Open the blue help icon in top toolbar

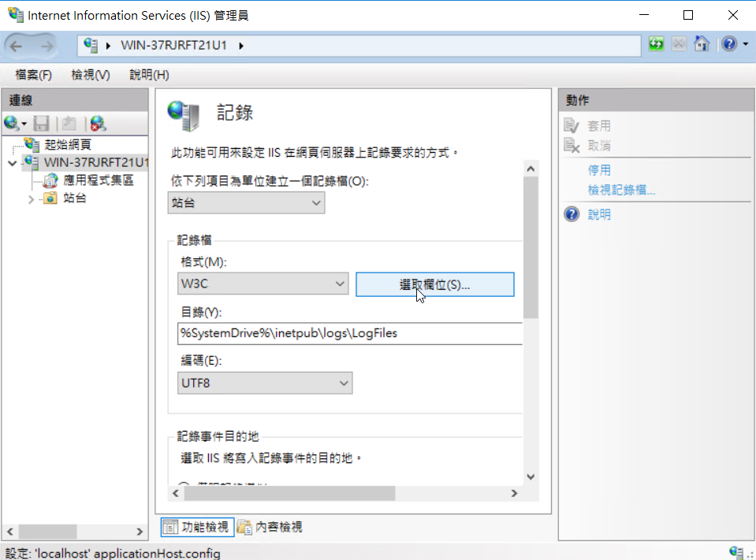pyautogui.click(x=728, y=45)
